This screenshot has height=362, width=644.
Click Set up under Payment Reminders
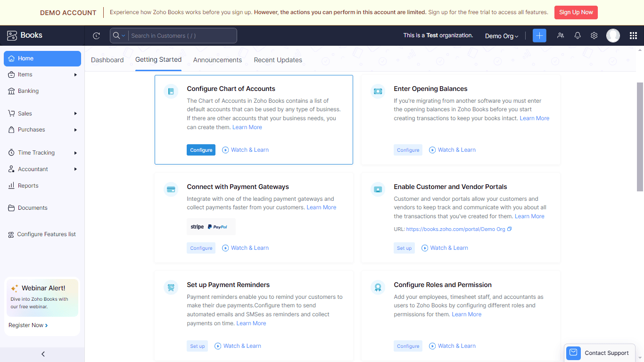[198, 346]
